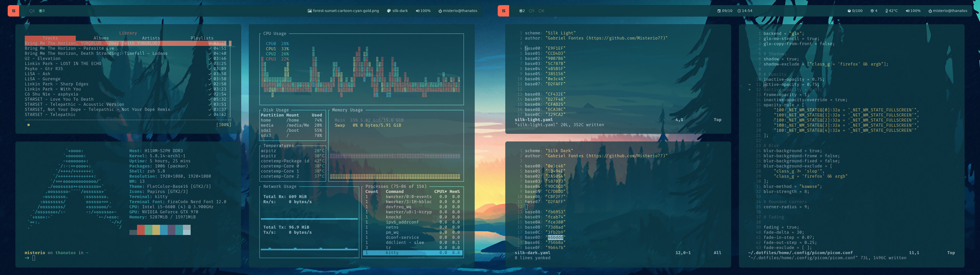Switch to the Artists tab
Viewport: 980px width, 275px height.
click(x=151, y=38)
